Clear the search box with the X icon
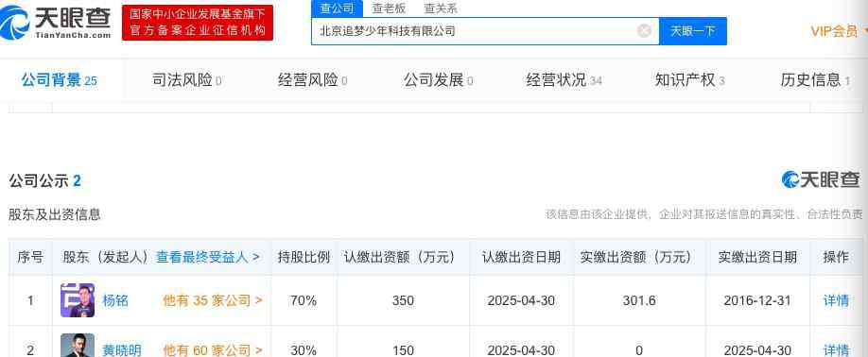 click(x=644, y=31)
